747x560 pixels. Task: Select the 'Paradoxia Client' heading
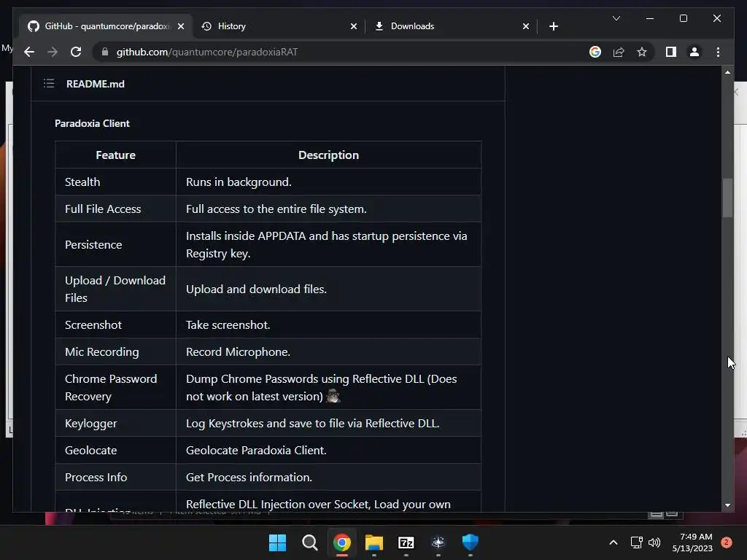(92, 123)
